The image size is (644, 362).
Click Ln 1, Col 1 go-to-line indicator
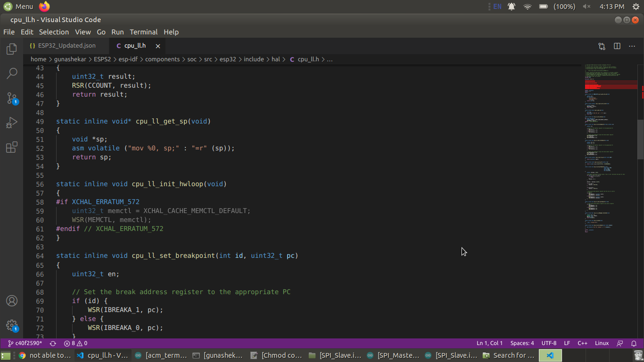489,344
